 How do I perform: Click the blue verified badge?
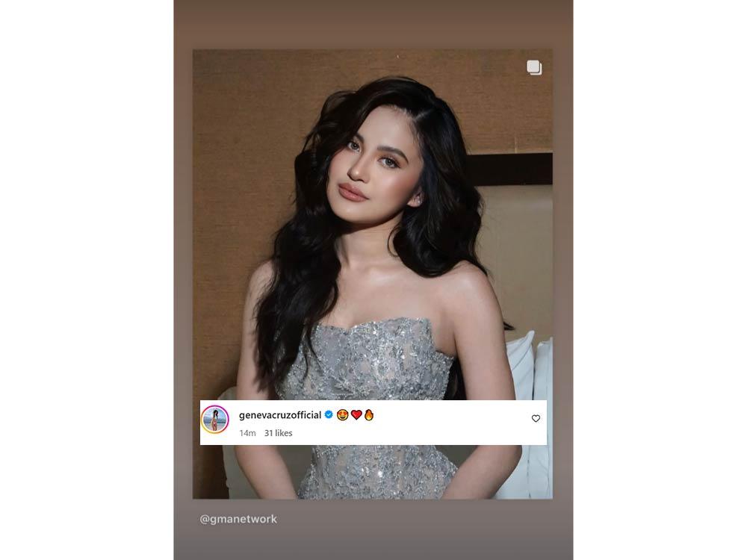coord(329,414)
